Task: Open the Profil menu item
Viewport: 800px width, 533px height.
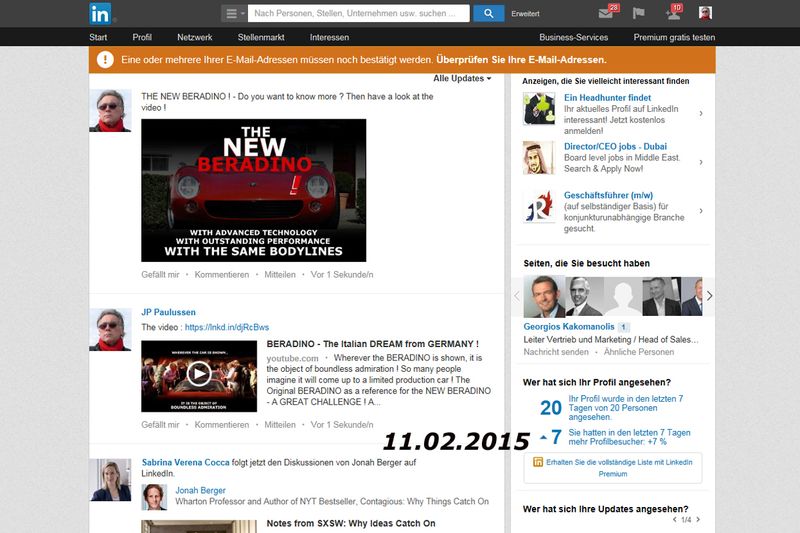Action: coord(142,37)
